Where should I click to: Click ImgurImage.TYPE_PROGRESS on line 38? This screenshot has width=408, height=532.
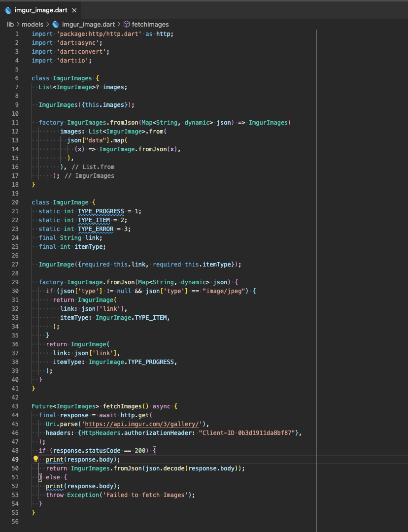(132, 362)
